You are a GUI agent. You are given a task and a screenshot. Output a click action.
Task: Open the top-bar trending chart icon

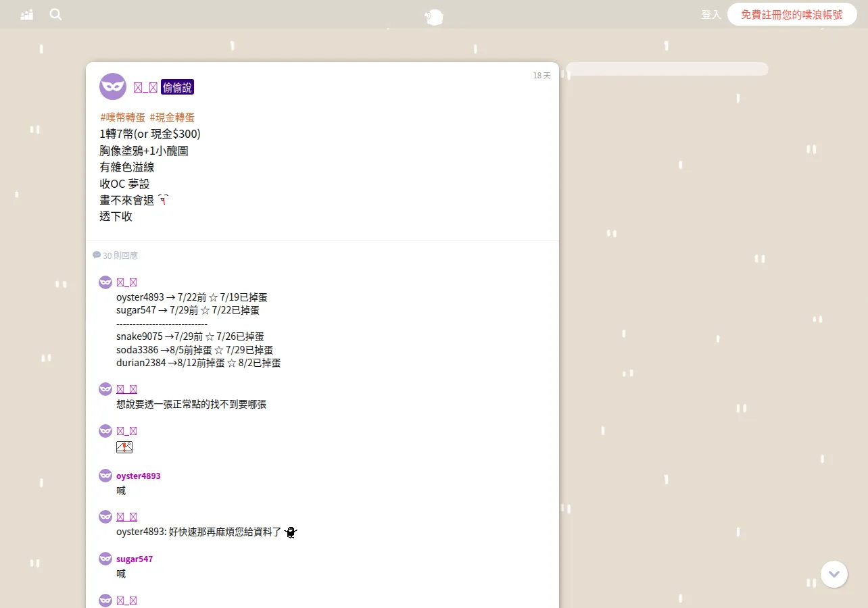pos(27,14)
